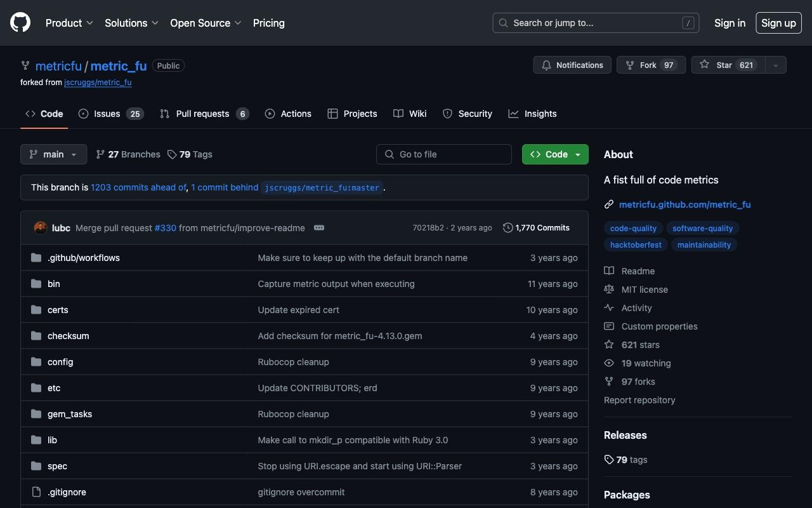Image resolution: width=812 pixels, height=508 pixels.
Task: Switch to the Projects tab
Action: 352,114
